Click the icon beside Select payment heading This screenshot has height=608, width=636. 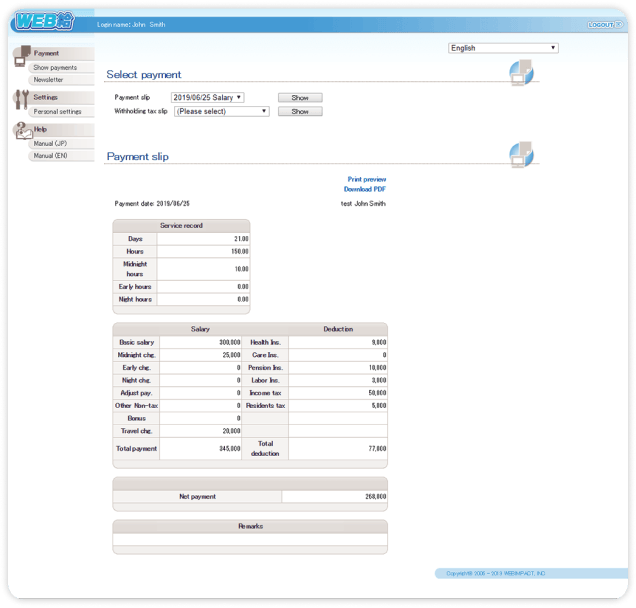[x=521, y=72]
